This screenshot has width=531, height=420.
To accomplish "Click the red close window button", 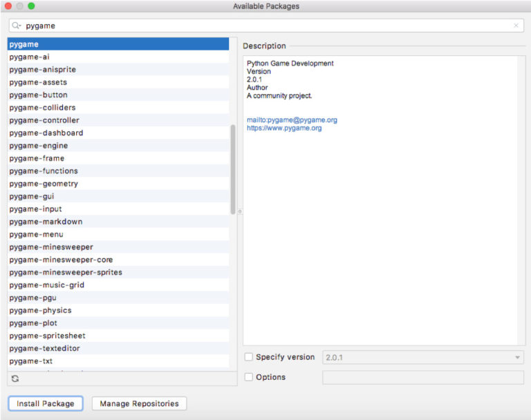I will click(x=8, y=6).
